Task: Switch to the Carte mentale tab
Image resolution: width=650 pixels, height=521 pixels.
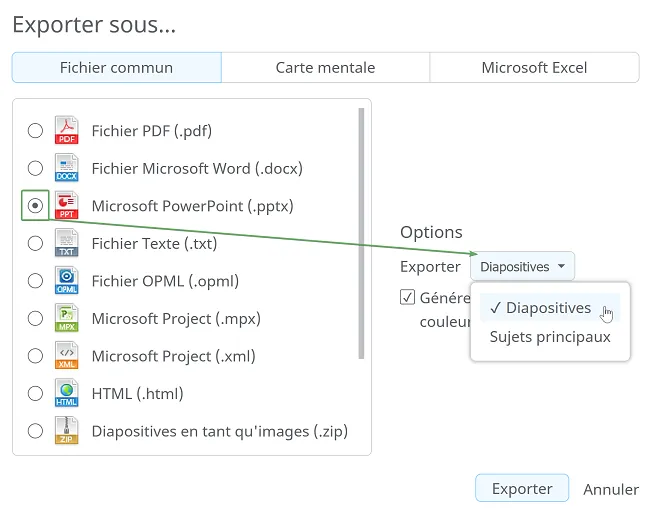Action: tap(325, 68)
